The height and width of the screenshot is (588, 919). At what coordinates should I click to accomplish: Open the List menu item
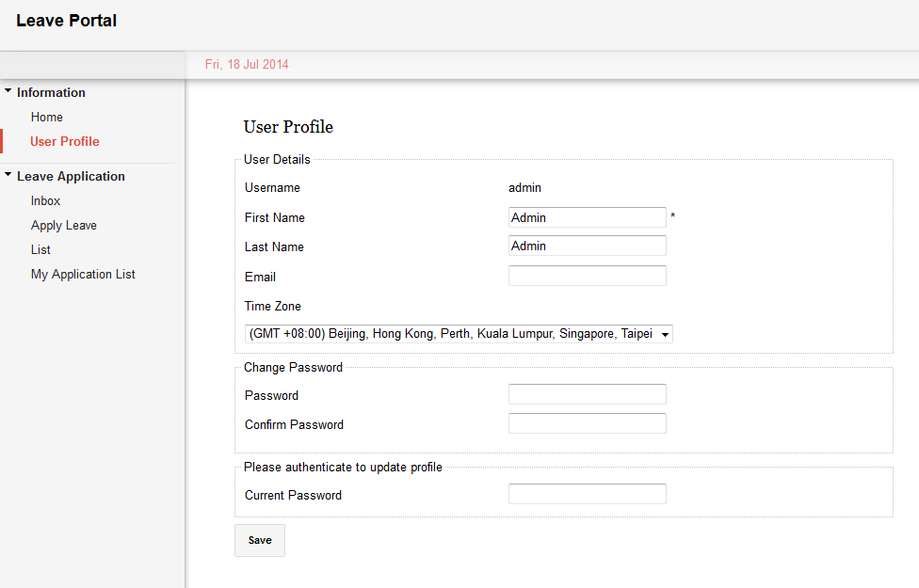point(40,250)
